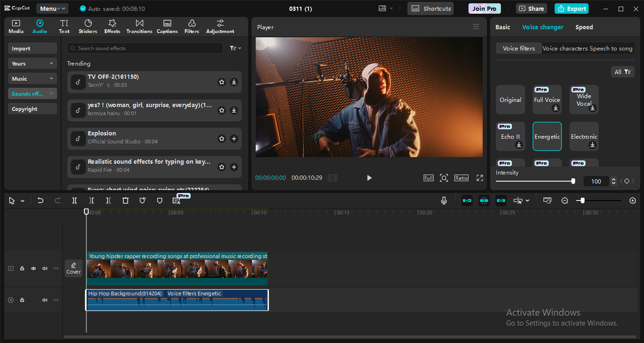The width and height of the screenshot is (644, 343).
Task: Open the All voice filter dropdown
Action: coord(622,72)
